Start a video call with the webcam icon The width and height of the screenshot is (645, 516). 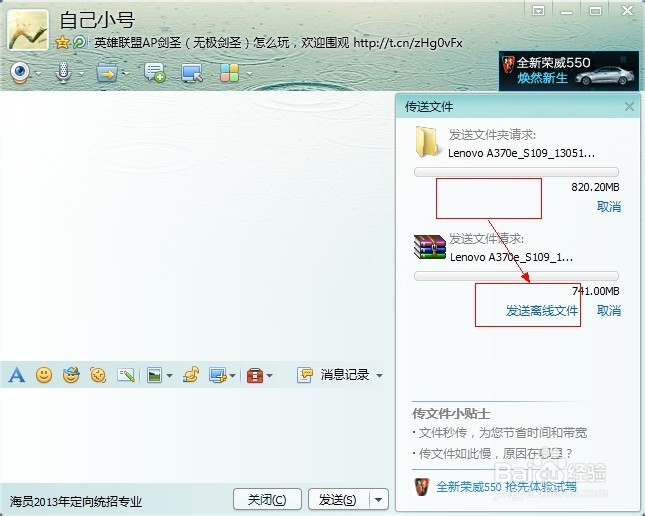pos(20,72)
